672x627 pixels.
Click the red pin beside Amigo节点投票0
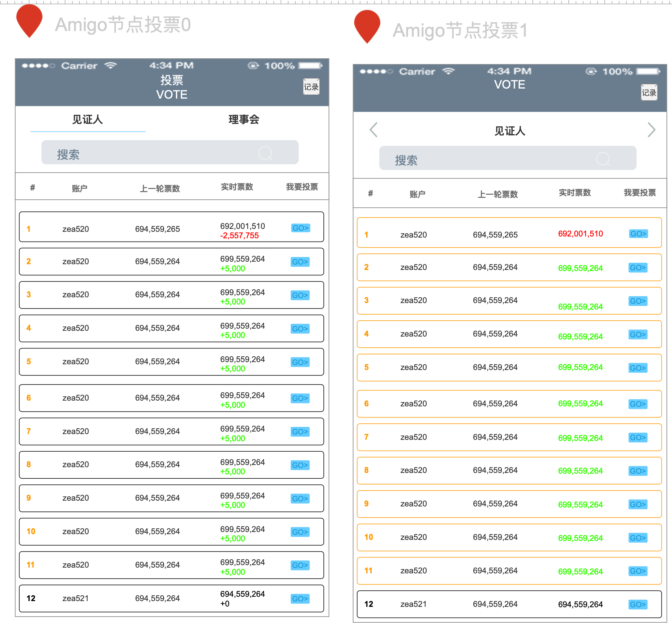click(29, 21)
